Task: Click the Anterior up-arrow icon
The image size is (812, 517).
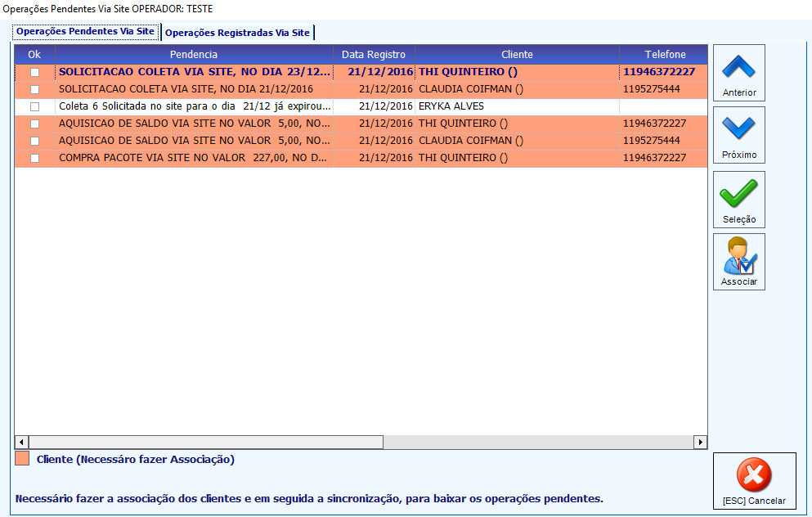Action: pos(738,67)
